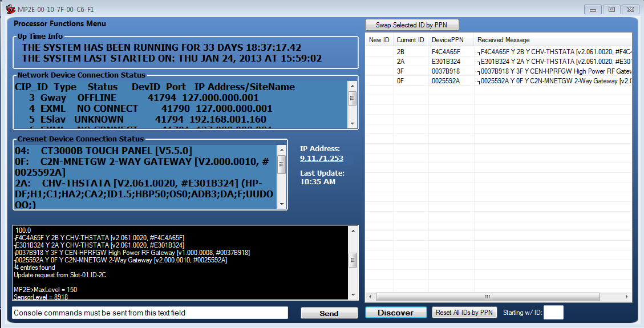Click the ESlav UNKNOWN network device row
Viewport: 644px width, 328px height.
coord(147,119)
